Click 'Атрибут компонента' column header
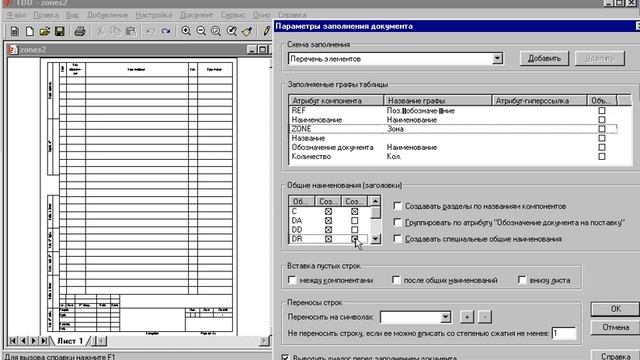 (x=336, y=100)
